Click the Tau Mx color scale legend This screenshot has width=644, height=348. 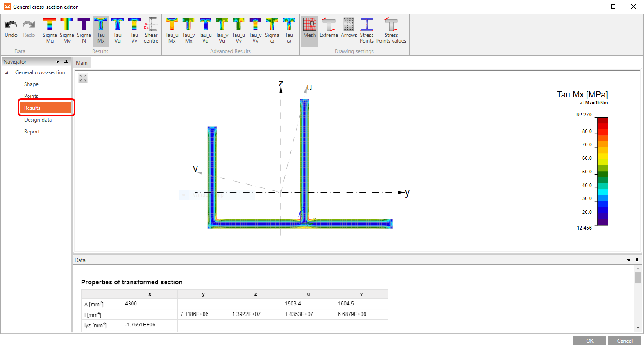[x=602, y=171]
